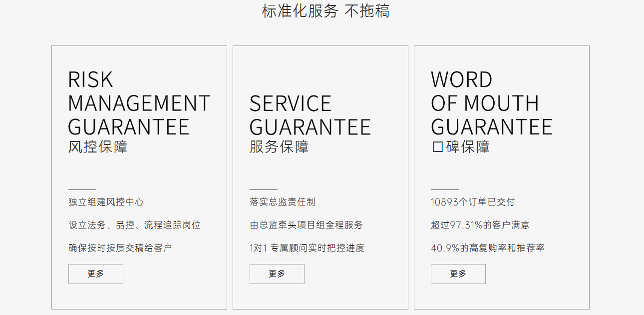
Task: Click the SERVICE GUARANTEE heading
Action: coord(310,115)
